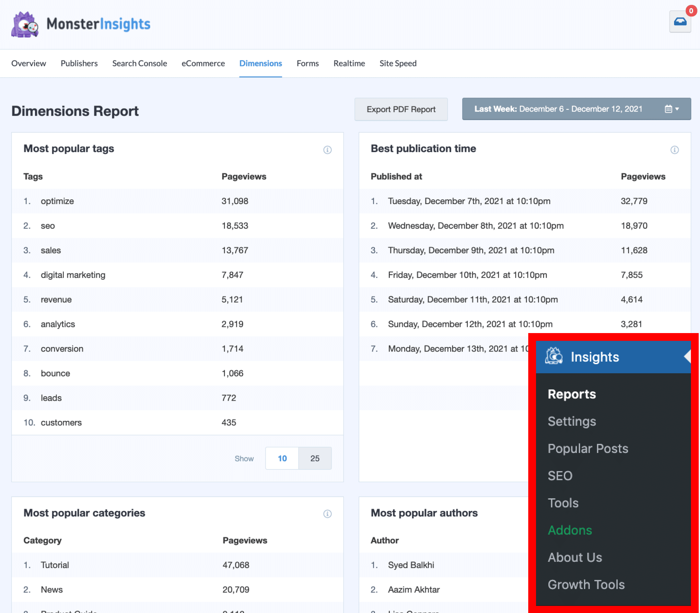The height and width of the screenshot is (613, 700).
Task: Click Export PDF Report button
Action: coord(401,110)
